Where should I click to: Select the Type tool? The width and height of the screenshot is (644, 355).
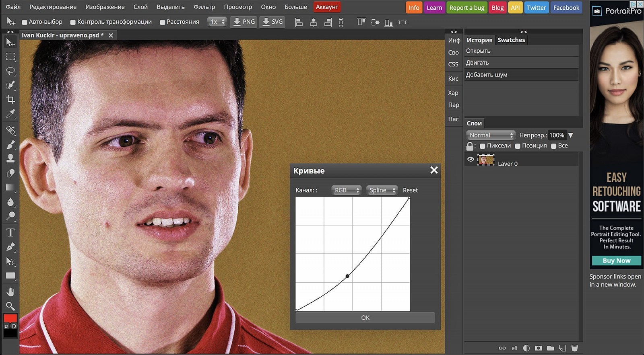click(x=10, y=232)
